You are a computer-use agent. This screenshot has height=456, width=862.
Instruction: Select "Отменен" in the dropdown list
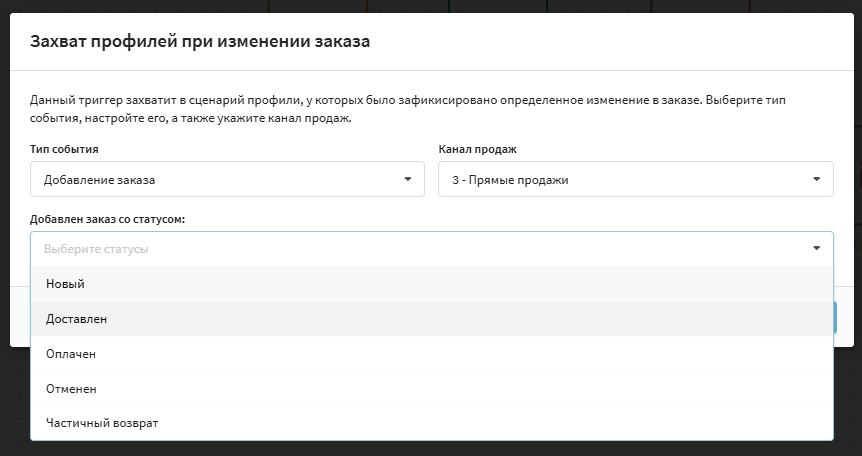pos(432,388)
